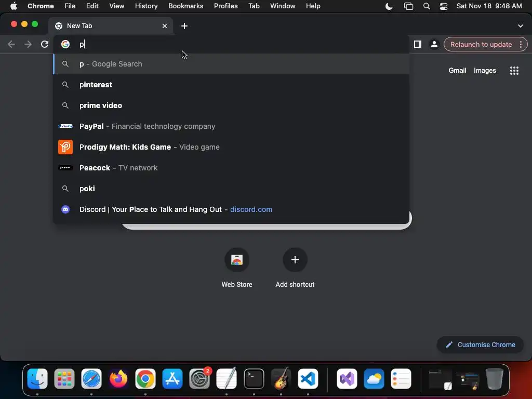The image size is (532, 399).
Task: Choose the poki suggestion
Action: click(231, 188)
